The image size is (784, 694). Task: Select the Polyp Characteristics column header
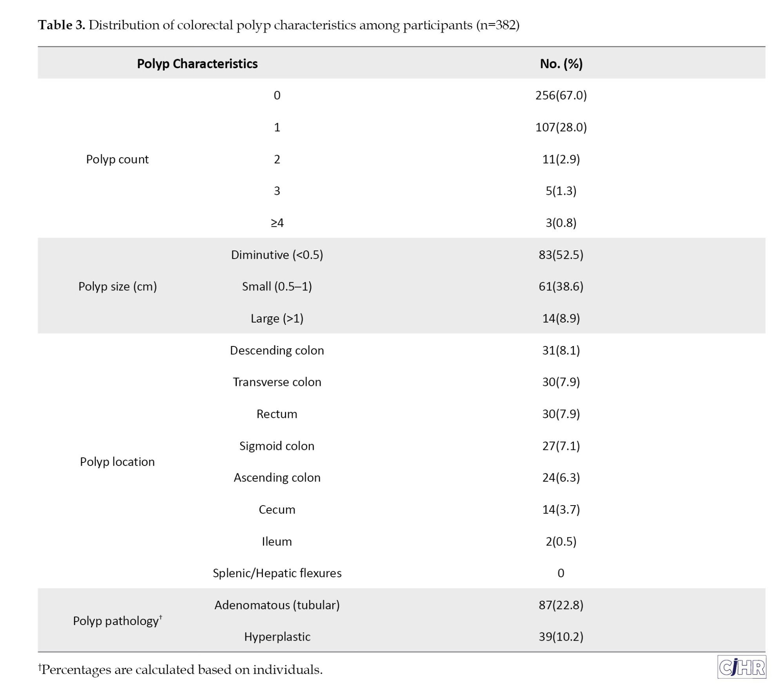click(x=197, y=63)
